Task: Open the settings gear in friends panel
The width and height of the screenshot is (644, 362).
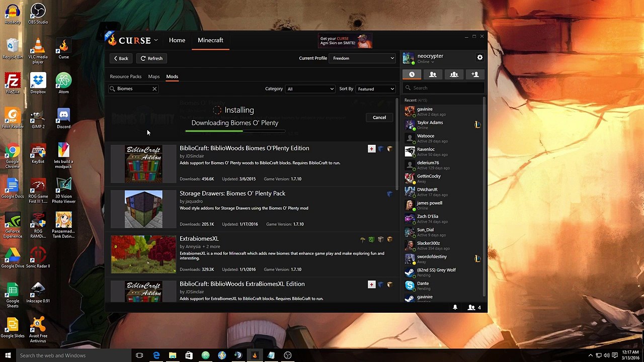Action: 479,58
